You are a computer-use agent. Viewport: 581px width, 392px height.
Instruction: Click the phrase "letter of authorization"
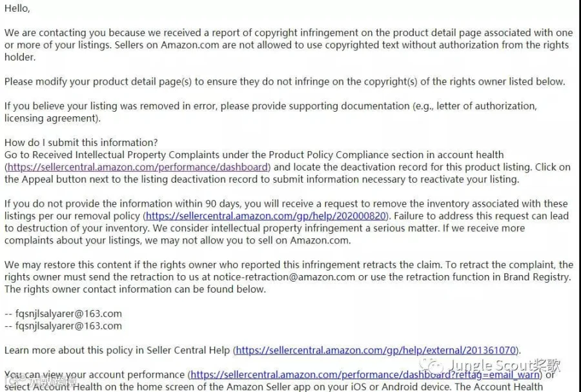click(x=487, y=106)
